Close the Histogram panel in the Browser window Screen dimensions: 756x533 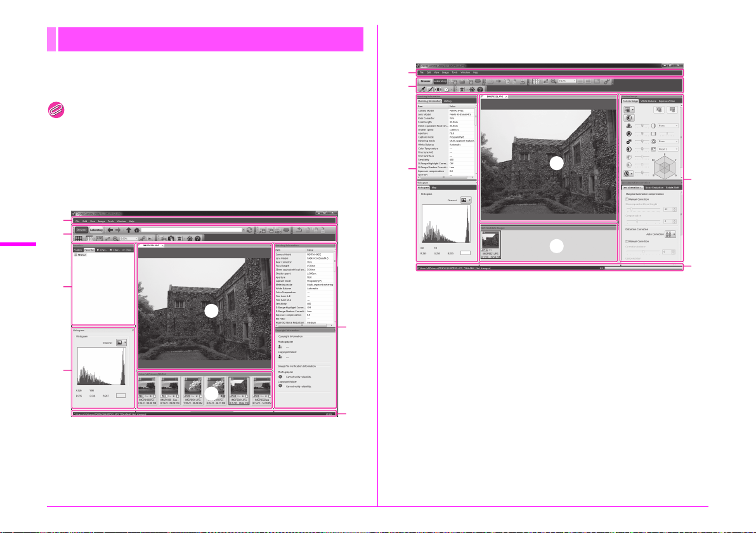click(133, 331)
